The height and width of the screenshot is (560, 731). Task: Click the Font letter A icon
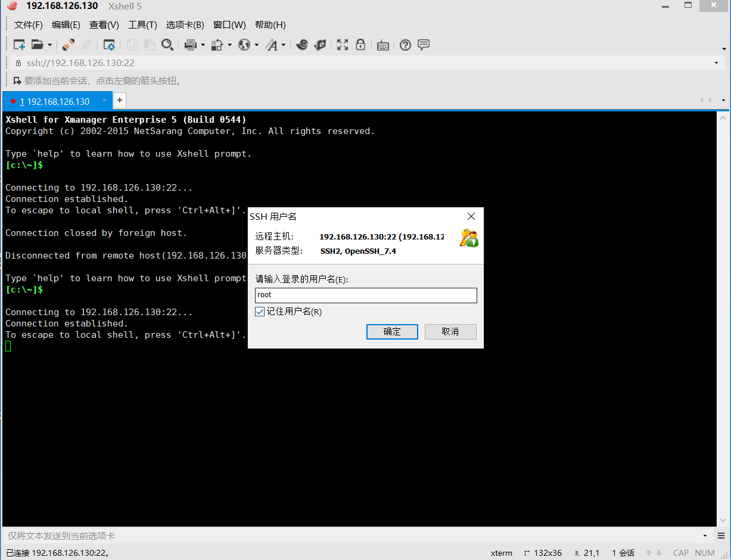coord(272,45)
